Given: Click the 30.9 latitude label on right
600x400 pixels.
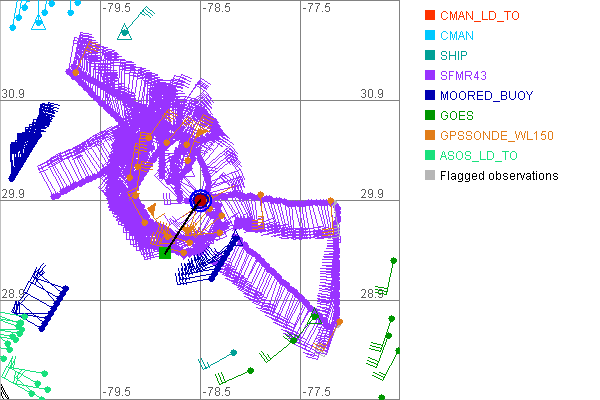Looking at the screenshot, I should coord(372,93).
